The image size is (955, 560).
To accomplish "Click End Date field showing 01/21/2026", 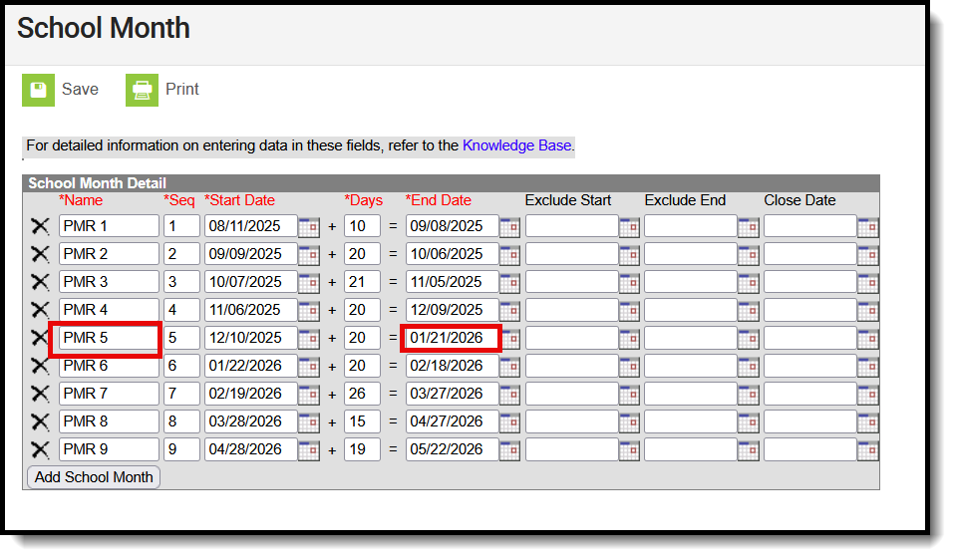I will click(x=452, y=338).
